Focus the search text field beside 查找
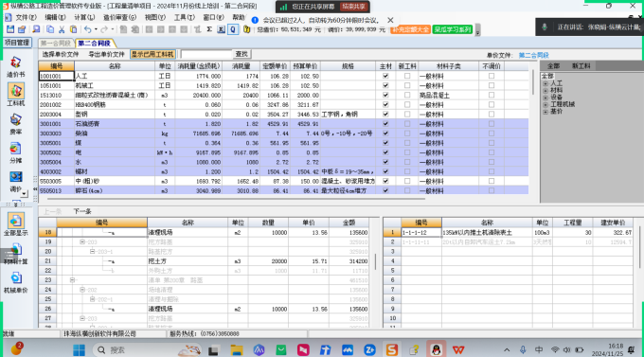Image resolution: width=644 pixels, height=357 pixels. pos(206,54)
